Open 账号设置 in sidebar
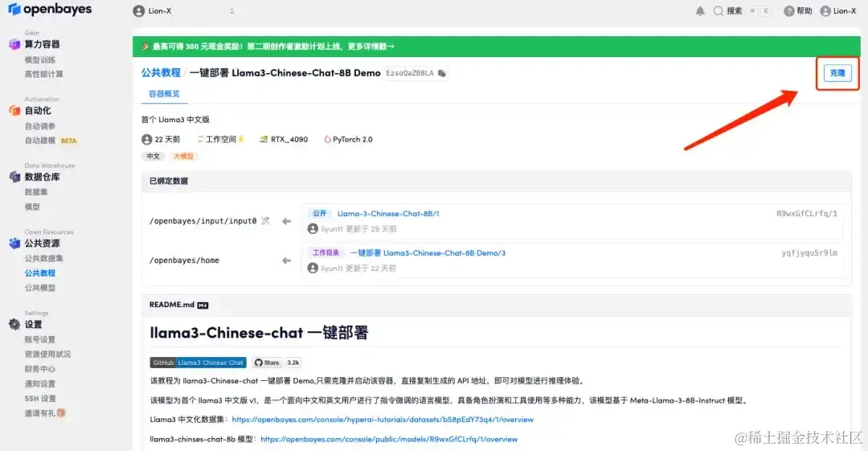Image resolution: width=868 pixels, height=451 pixels. point(40,339)
